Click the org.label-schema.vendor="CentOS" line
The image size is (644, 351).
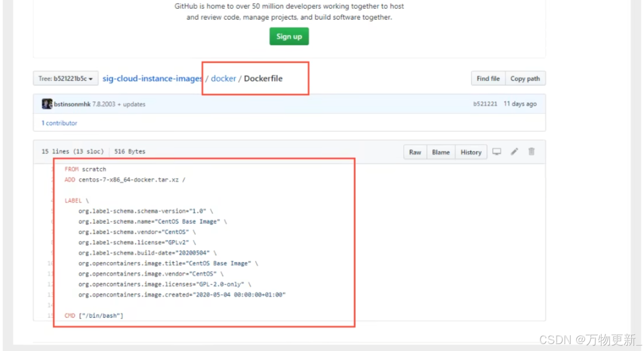[137, 232]
